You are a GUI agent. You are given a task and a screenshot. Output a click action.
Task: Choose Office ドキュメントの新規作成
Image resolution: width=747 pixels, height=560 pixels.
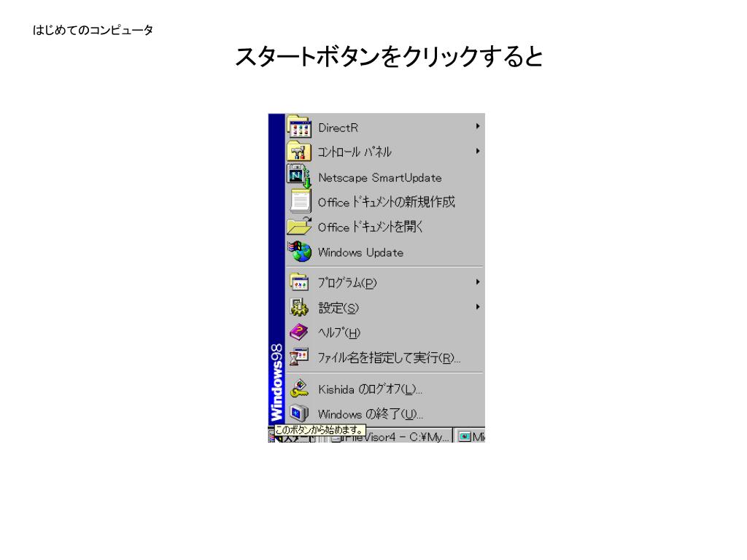pos(385,201)
